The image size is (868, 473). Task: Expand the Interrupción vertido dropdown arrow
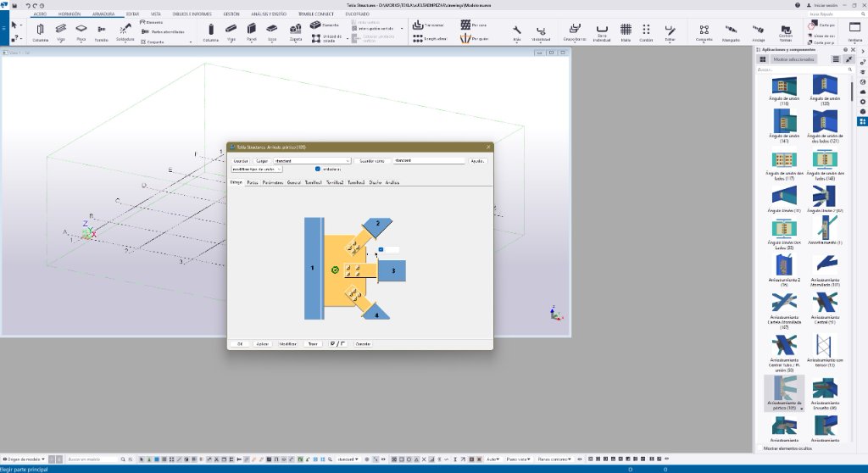(402, 29)
